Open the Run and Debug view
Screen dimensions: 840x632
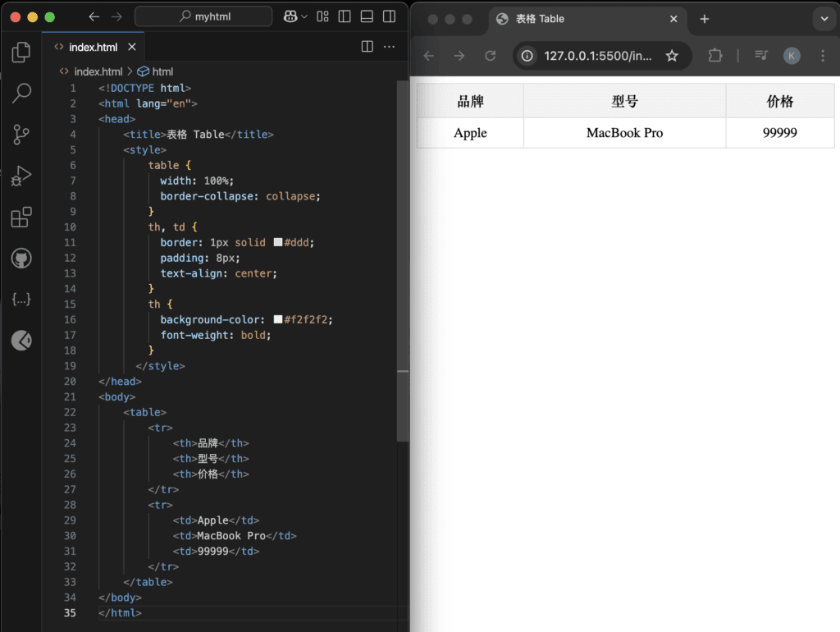pos(21,176)
